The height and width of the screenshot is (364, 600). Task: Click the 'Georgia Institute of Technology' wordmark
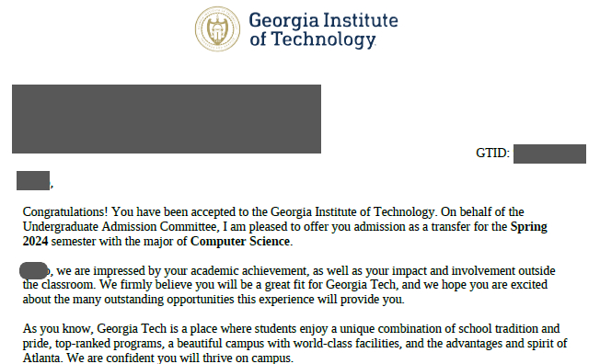tap(323, 30)
